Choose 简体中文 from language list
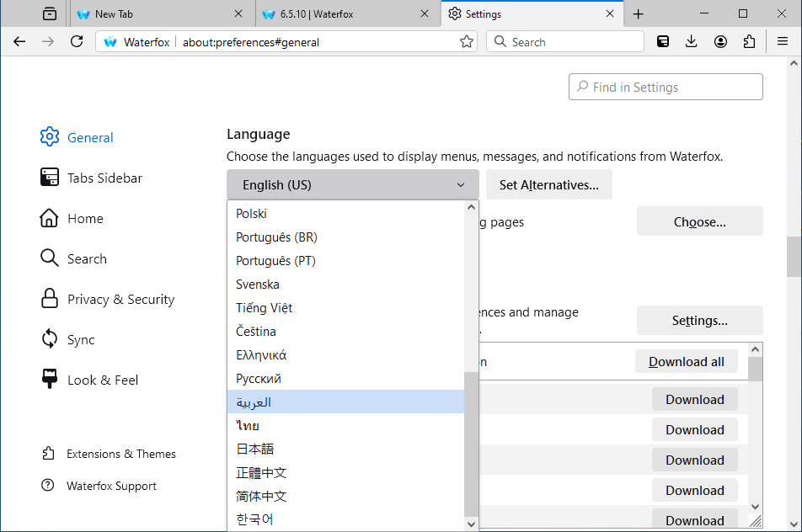The height and width of the screenshot is (532, 802). (x=345, y=496)
